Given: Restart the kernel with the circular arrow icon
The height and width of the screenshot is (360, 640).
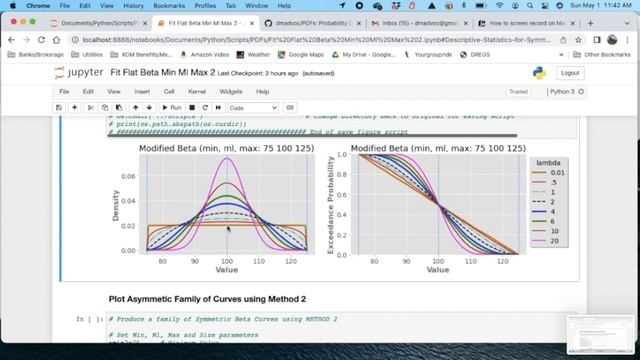Looking at the screenshot, I should click(205, 108).
